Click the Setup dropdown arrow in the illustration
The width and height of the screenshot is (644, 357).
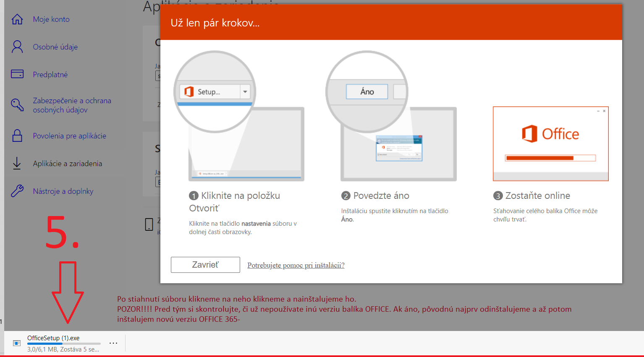(x=245, y=91)
